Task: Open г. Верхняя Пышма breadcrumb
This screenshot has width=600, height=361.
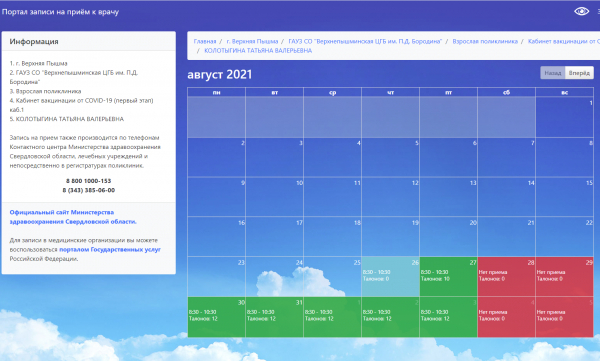Action: [x=252, y=41]
